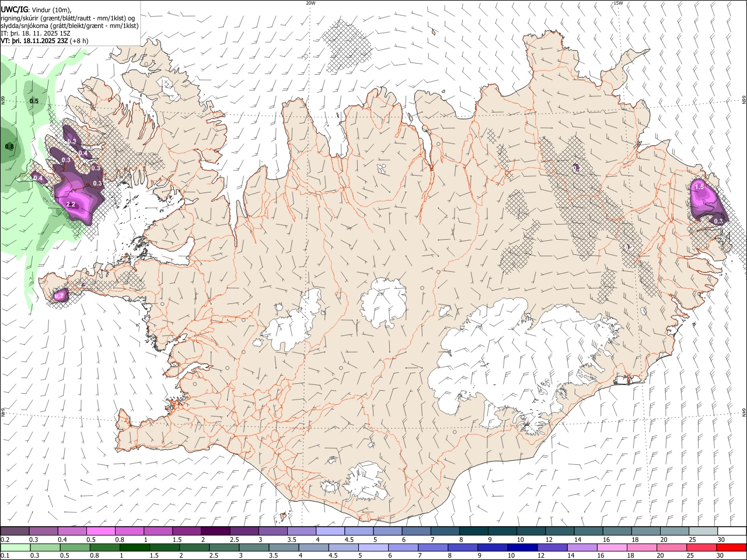Screen dimensions: 747x560
Task: Select the crimson 25–30 rain legend swatch
Action: click(701, 548)
